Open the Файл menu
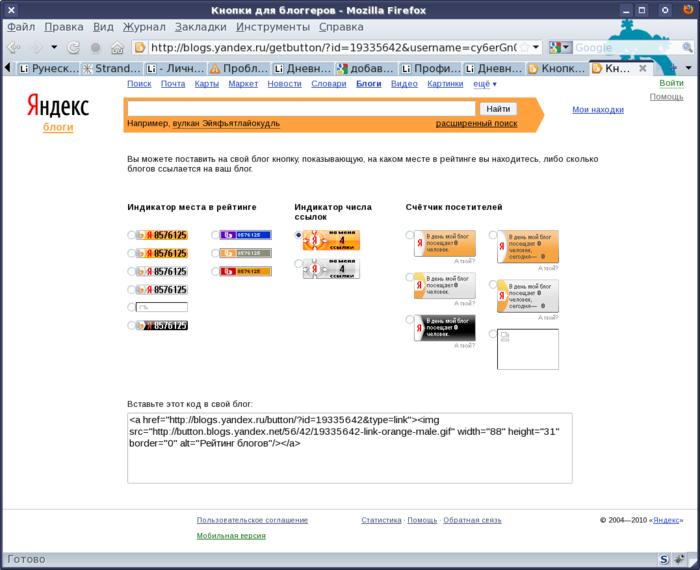This screenshot has height=570, width=700. click(21, 27)
